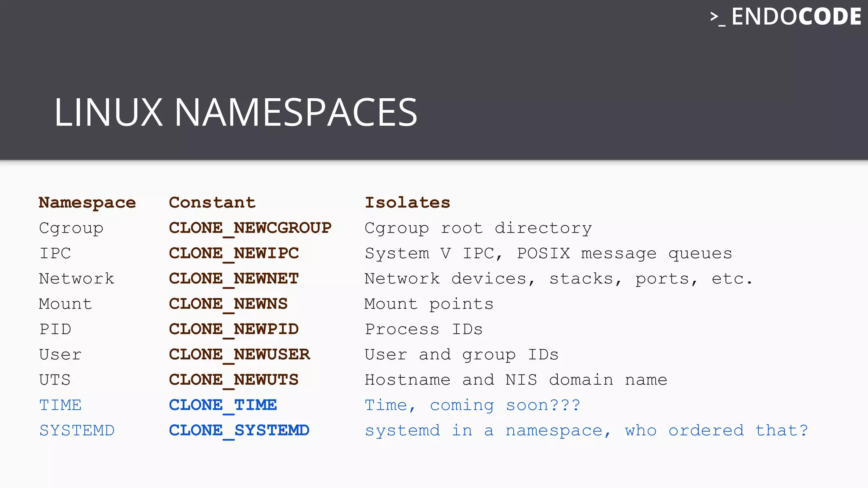Click 'Network devices, stacks, ports, etc.'
868x488 pixels.
tap(559, 279)
